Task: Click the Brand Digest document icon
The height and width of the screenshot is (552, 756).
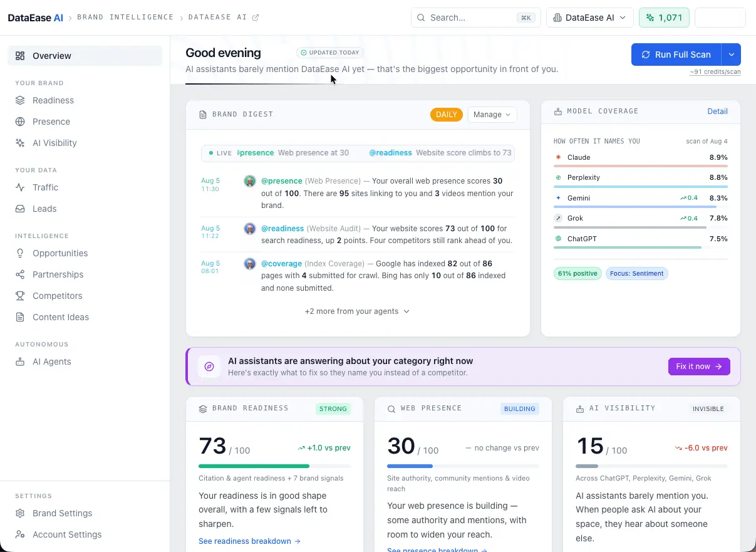Action: click(203, 115)
